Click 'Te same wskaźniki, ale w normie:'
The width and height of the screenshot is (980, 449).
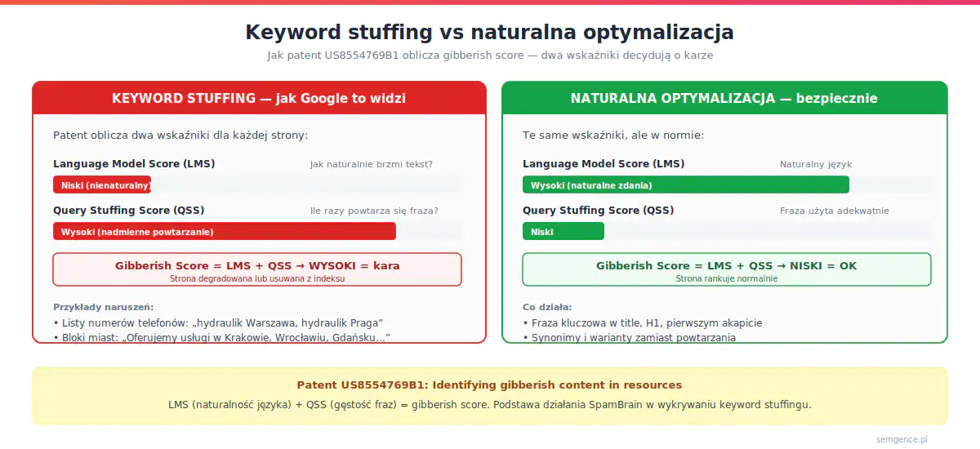[x=613, y=135]
